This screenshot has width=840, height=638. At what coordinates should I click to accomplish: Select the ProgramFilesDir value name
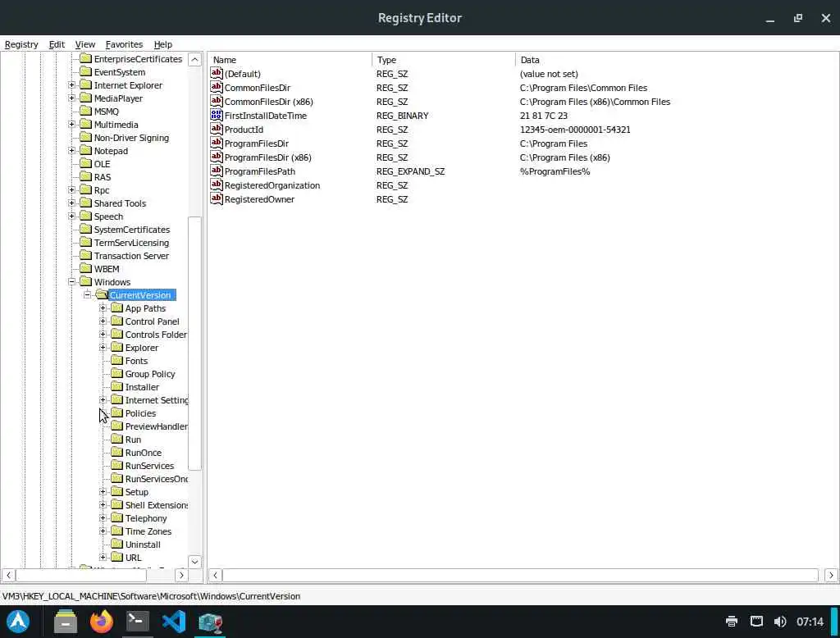[x=256, y=144]
